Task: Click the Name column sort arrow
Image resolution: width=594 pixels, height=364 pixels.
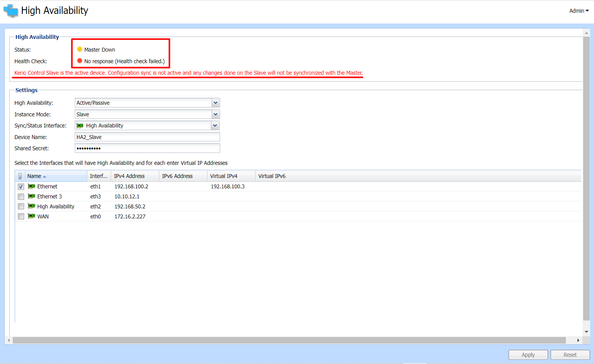Action: (x=45, y=176)
